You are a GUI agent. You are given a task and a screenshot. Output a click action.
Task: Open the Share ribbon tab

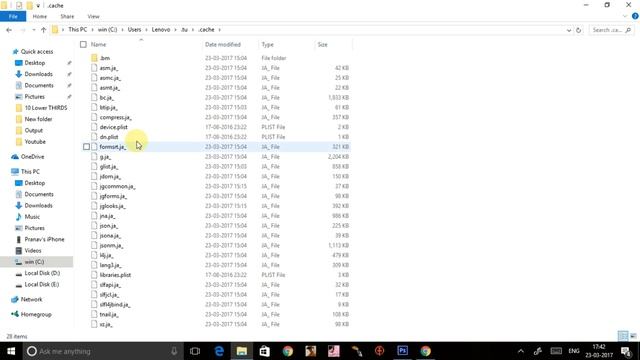click(67, 16)
